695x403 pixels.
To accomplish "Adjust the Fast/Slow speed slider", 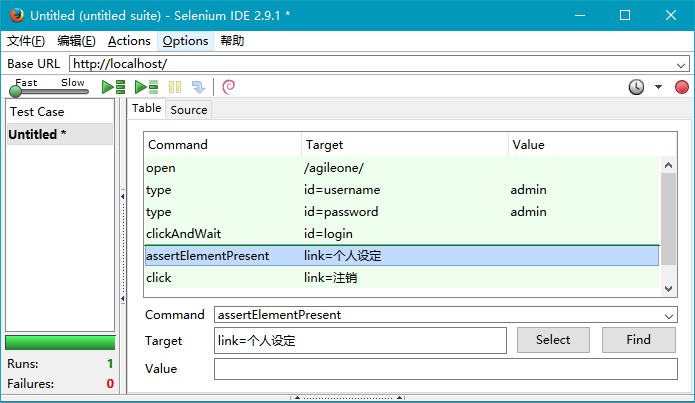I will tap(16, 91).
